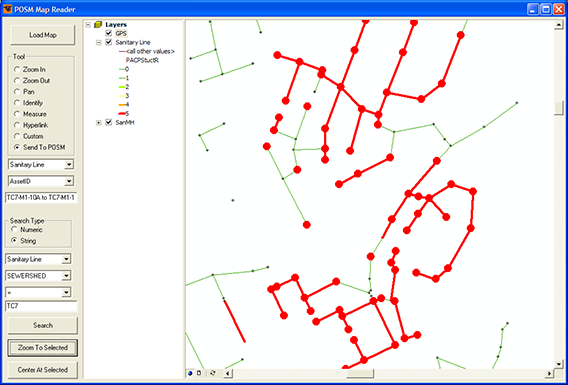The width and height of the screenshot is (568, 385).
Task: Click the refresh map icon
Action: [x=213, y=373]
